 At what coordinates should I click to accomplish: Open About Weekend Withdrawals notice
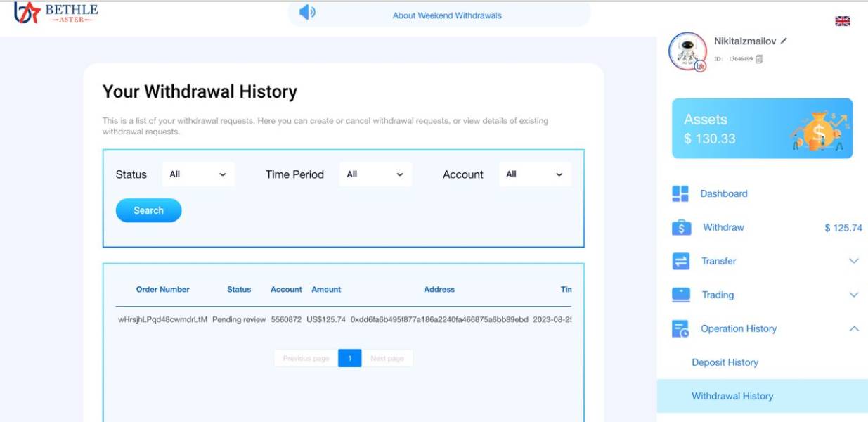click(x=447, y=15)
